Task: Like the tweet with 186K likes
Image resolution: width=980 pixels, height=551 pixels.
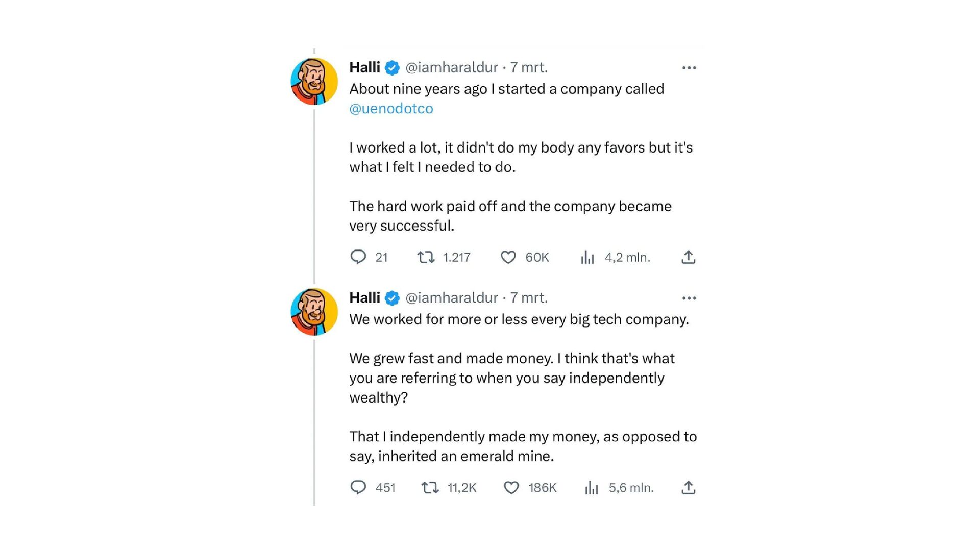Action: (x=511, y=488)
